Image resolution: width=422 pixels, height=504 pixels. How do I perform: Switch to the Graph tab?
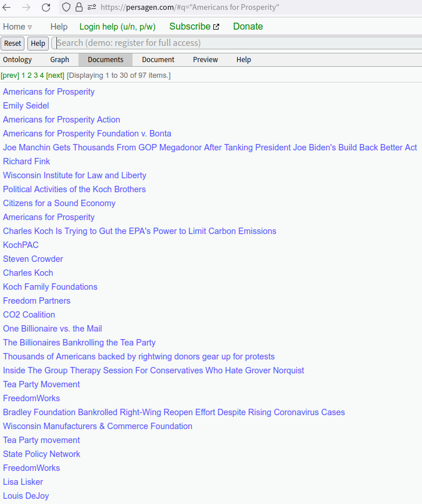pos(59,60)
